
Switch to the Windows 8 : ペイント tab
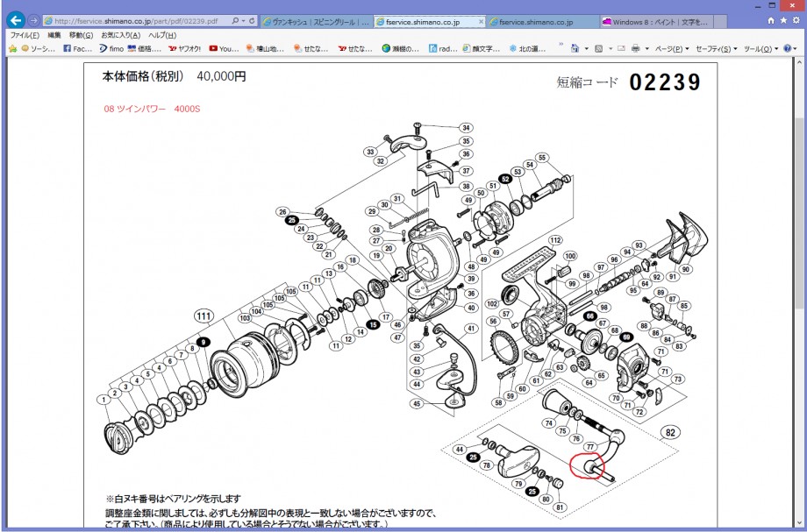[655, 22]
